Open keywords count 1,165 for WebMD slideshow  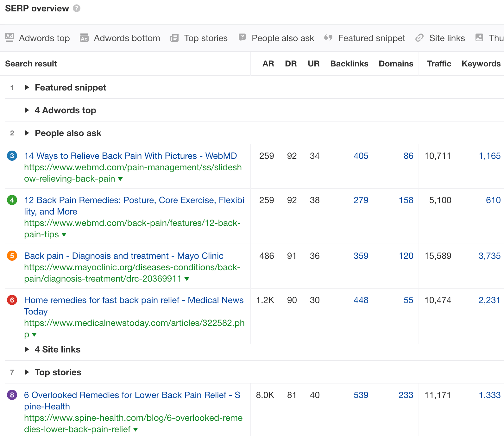tap(490, 156)
